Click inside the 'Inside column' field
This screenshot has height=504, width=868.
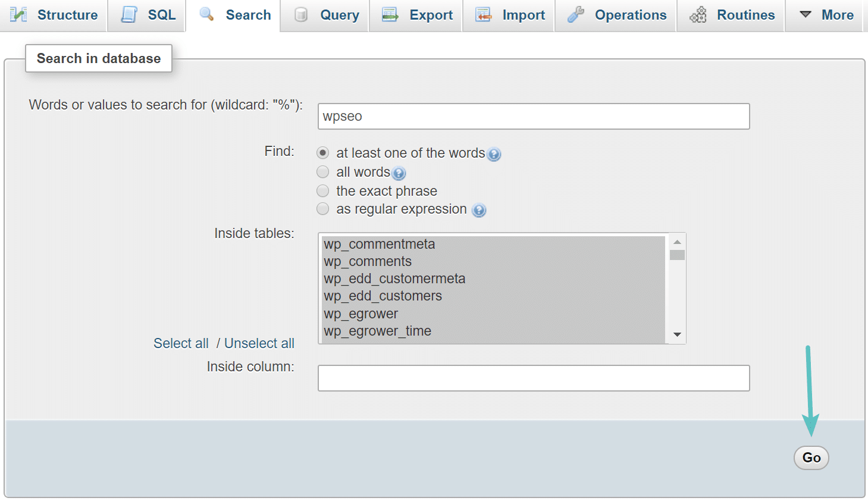coord(533,378)
